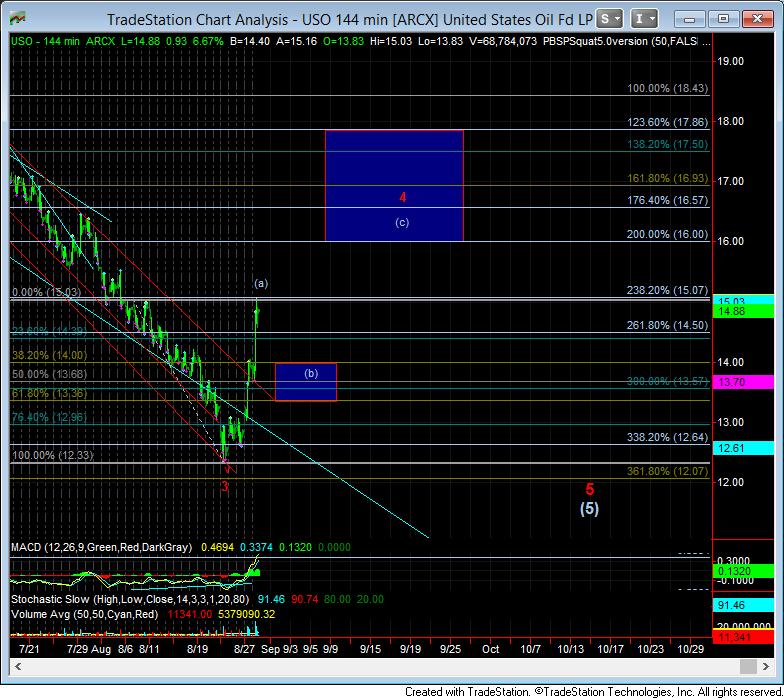The image size is (784, 698).
Task: Click the Oct date on time axis
Action: [x=490, y=650]
